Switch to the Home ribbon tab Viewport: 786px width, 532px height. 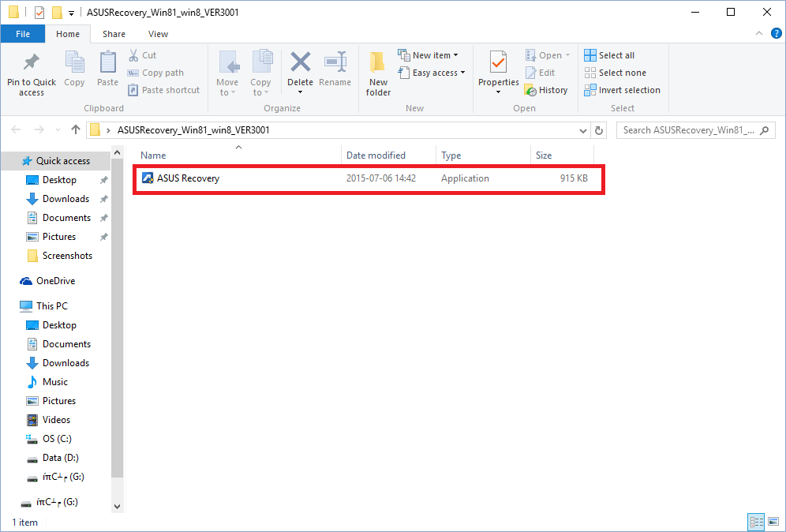[68, 34]
